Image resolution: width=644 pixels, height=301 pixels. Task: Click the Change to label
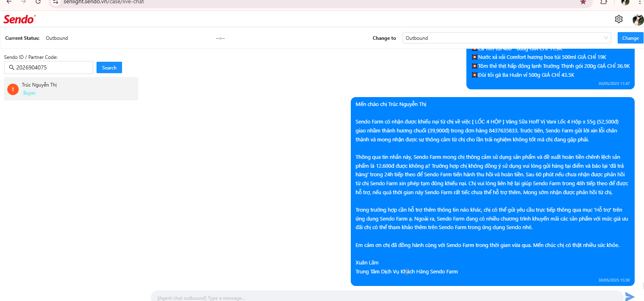click(x=384, y=38)
